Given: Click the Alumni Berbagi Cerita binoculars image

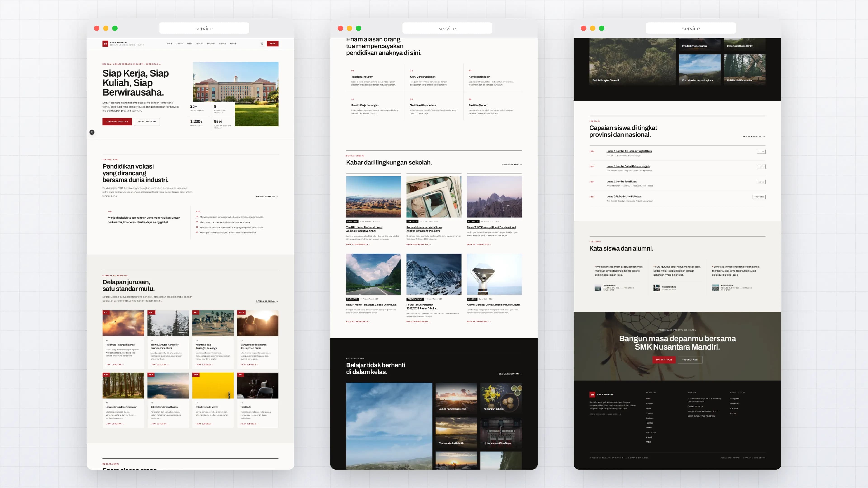Looking at the screenshot, I should coord(494,274).
